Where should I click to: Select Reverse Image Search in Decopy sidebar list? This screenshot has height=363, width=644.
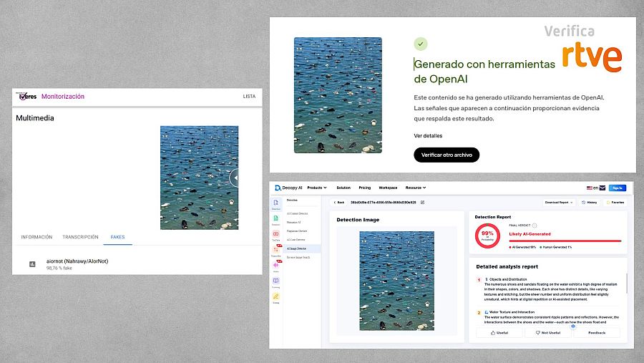(298, 257)
